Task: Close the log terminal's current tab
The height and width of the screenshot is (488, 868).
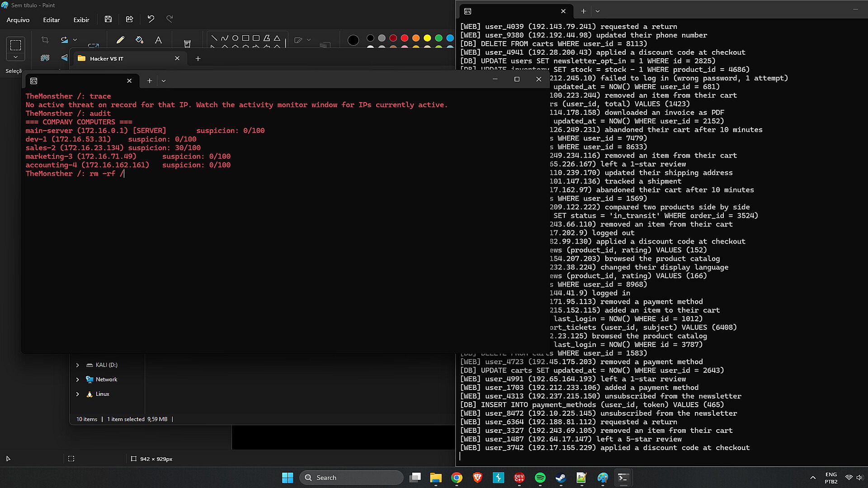Action: (563, 11)
